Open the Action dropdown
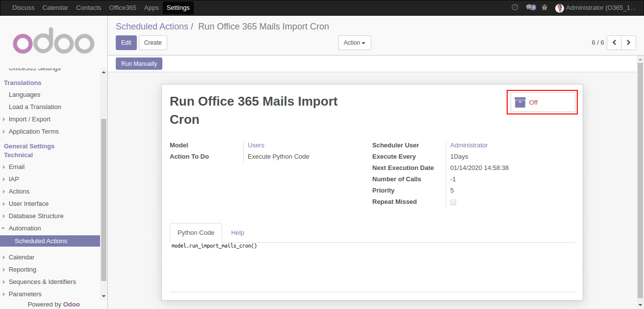Screen dimensions: 644x309 click(x=355, y=43)
